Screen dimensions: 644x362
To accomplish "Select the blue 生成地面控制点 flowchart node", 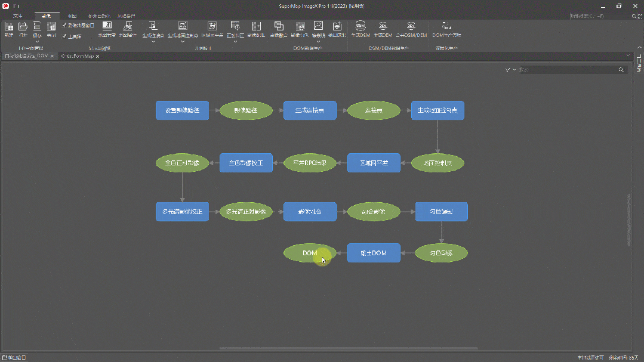I will (438, 110).
